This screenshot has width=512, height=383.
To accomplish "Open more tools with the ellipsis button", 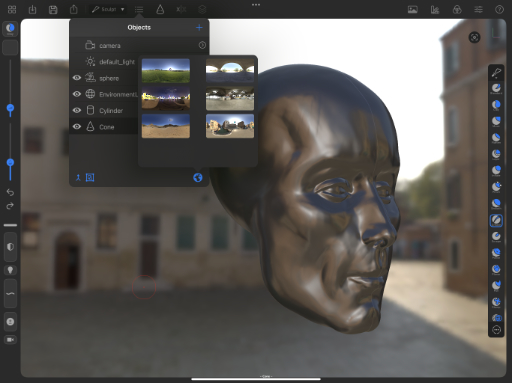I will (x=496, y=330).
